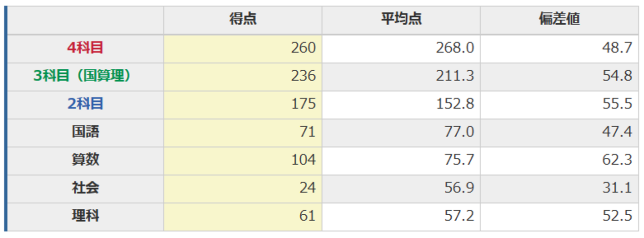This screenshot has height=238, width=644.
Task: Select the blue 2科目 row label
Action: (x=85, y=104)
